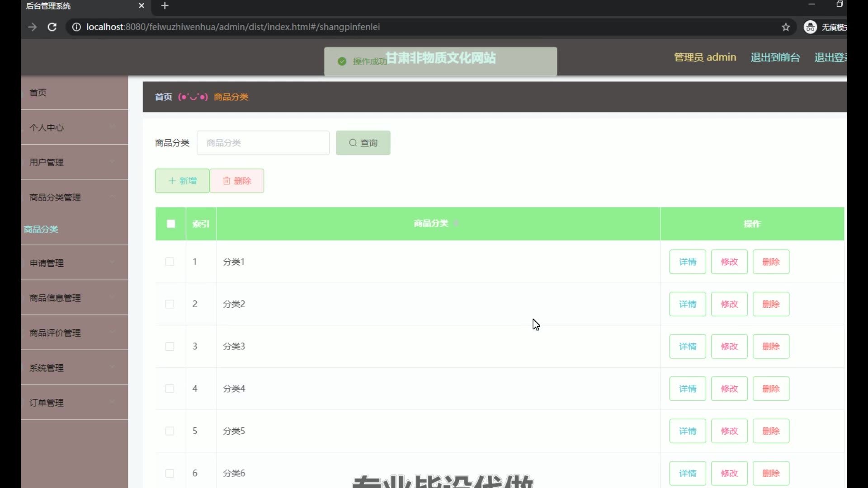The height and width of the screenshot is (488, 868).
Task: Close the 后台管理系统 browser tab
Action: (x=142, y=6)
